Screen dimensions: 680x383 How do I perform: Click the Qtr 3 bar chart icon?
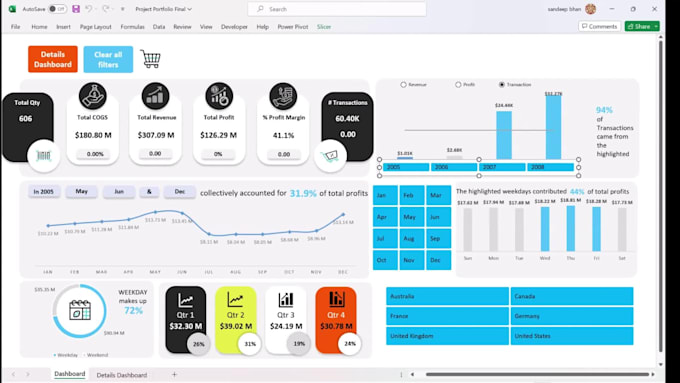(x=286, y=299)
